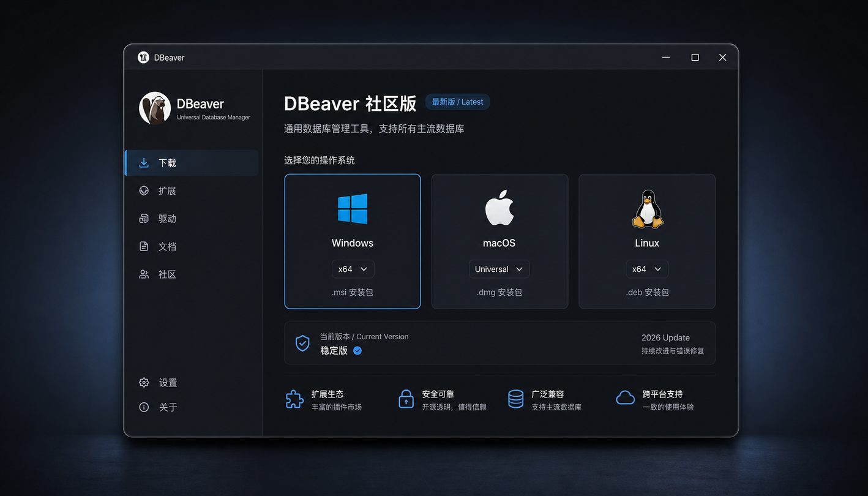
Task: Click the 开源透明，值得信赖 description
Action: point(454,407)
